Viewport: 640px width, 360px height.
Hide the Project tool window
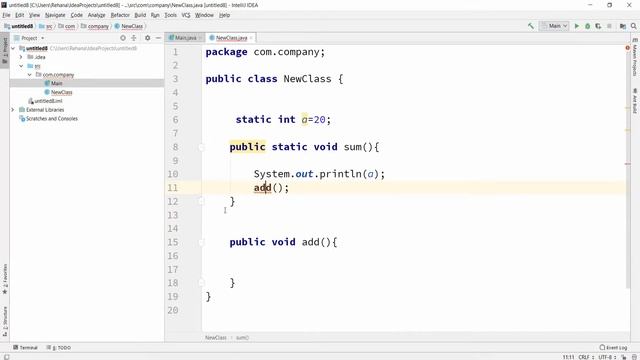(x=158, y=38)
